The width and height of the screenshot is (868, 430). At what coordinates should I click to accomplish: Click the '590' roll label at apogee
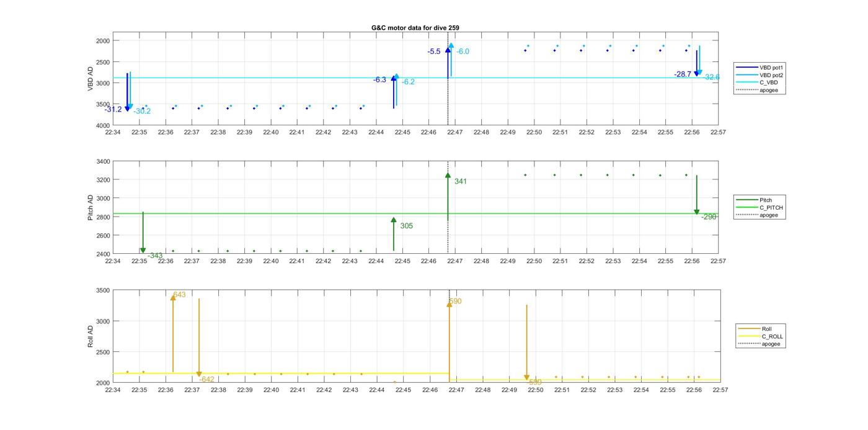point(455,302)
